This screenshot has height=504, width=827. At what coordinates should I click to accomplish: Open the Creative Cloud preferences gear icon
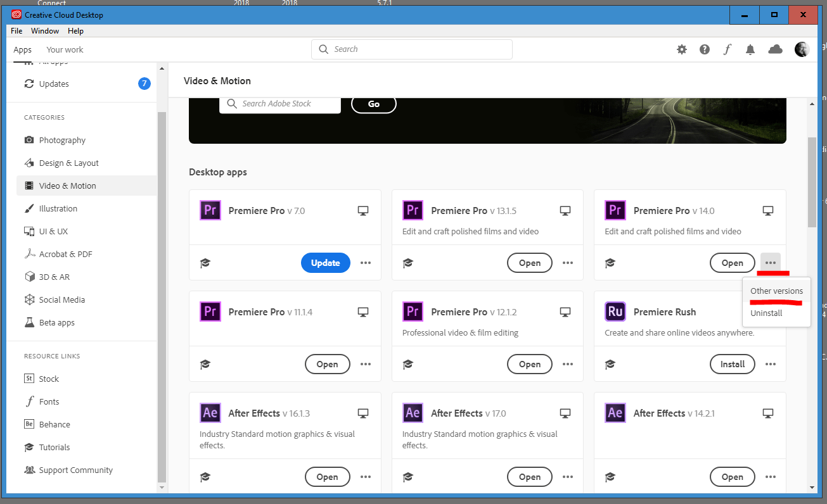pyautogui.click(x=681, y=49)
